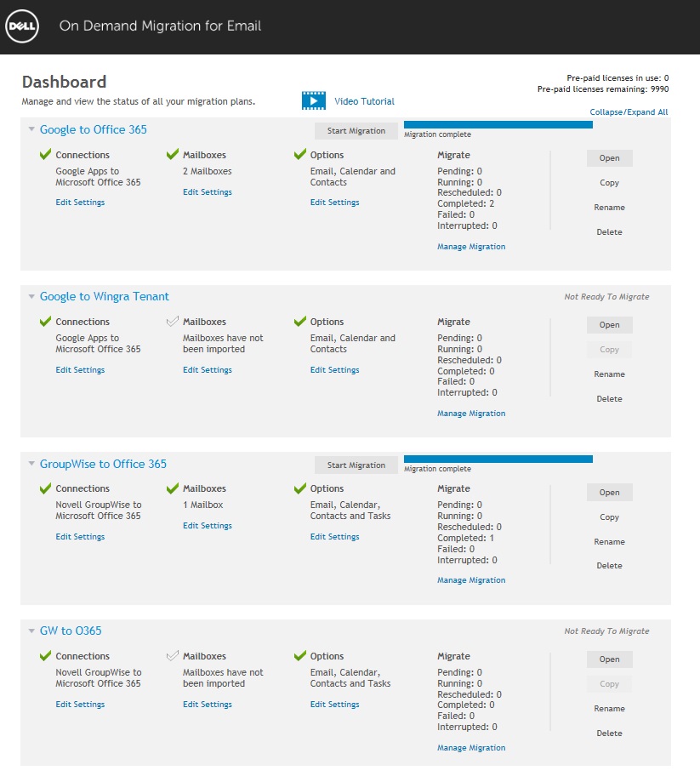Manage Migration for Google to Office 365
Screen dimensions: 700x782
tap(471, 247)
